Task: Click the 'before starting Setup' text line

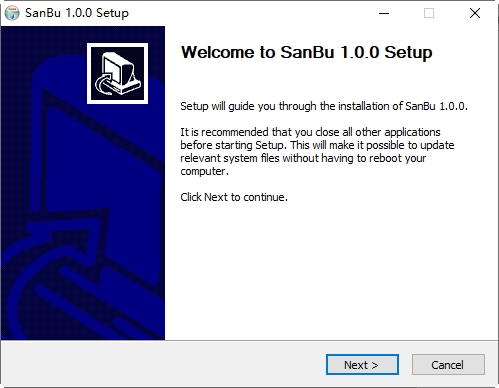Action: pyautogui.click(x=317, y=145)
